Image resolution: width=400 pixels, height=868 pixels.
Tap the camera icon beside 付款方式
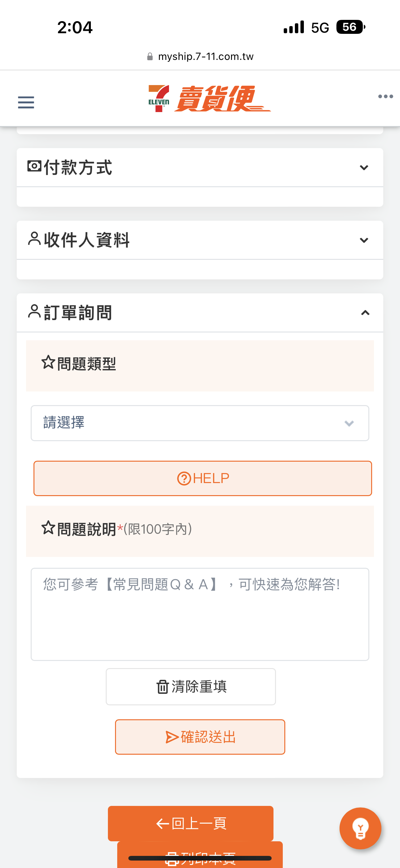coord(34,166)
